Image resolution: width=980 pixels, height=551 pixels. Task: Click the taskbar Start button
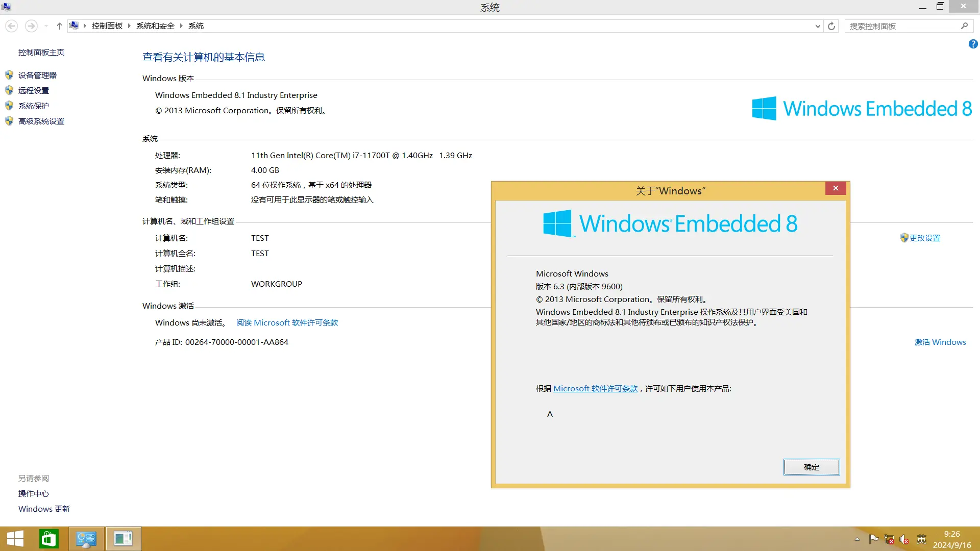pyautogui.click(x=15, y=539)
